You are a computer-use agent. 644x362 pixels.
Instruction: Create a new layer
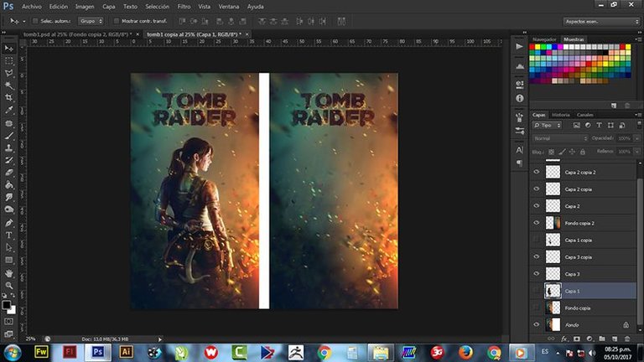point(615,339)
